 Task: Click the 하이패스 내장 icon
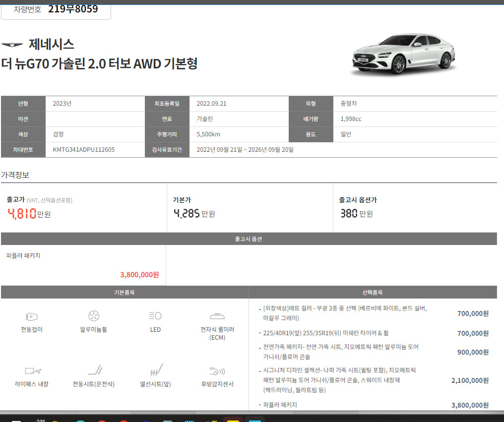coord(33,371)
